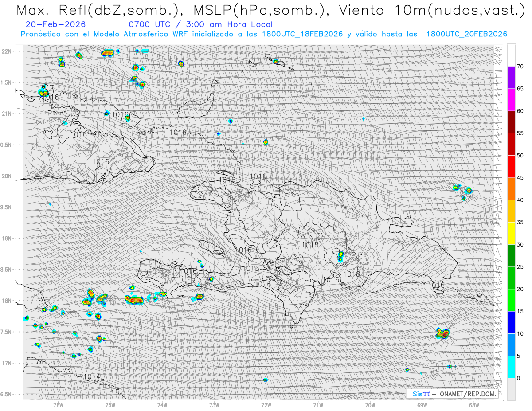Click the "71W" longitude label
Image resolution: width=532 pixels, height=411 pixels.
coord(318,405)
